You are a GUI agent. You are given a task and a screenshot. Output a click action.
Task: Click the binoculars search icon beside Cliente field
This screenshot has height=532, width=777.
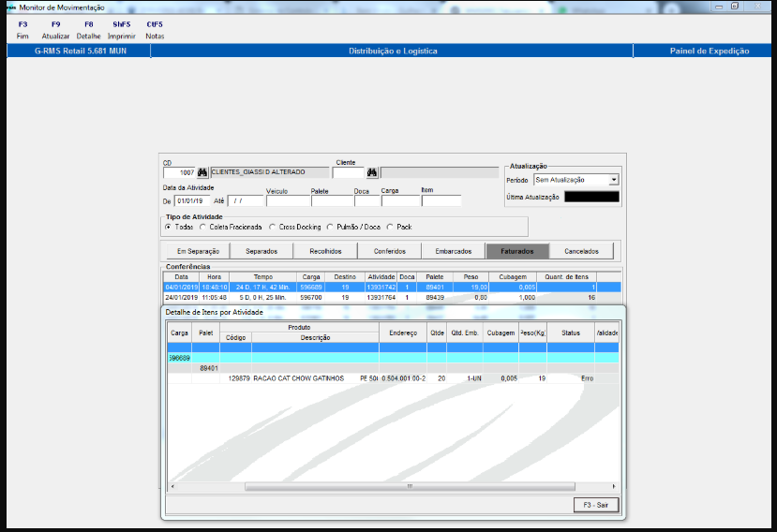pyautogui.click(x=372, y=172)
